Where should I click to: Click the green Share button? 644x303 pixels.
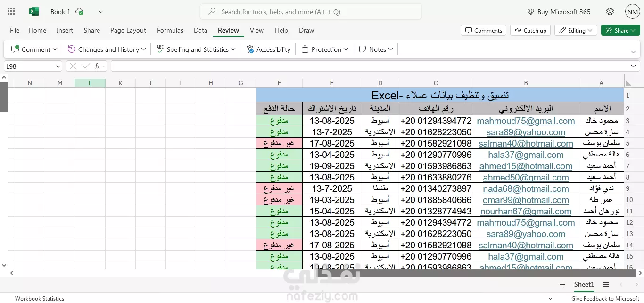click(621, 30)
